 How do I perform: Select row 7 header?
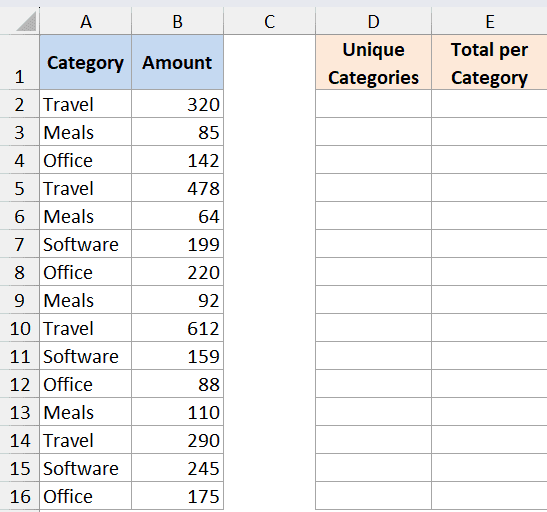[x=20, y=244]
